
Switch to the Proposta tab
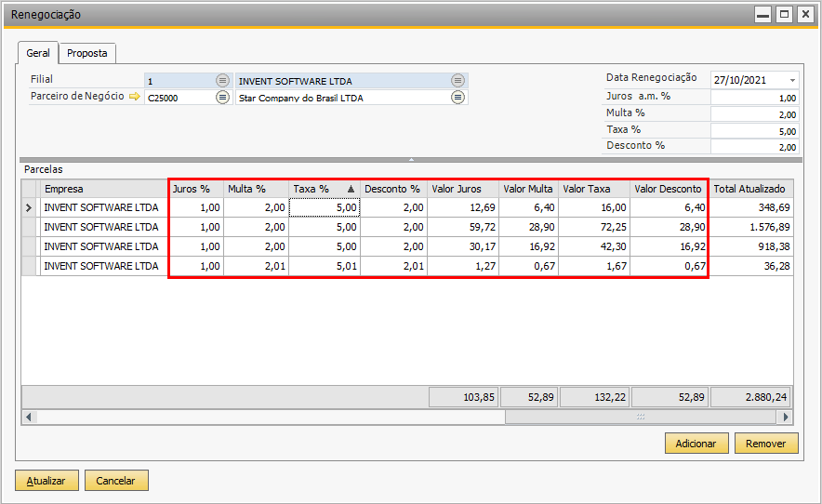pyautogui.click(x=87, y=53)
